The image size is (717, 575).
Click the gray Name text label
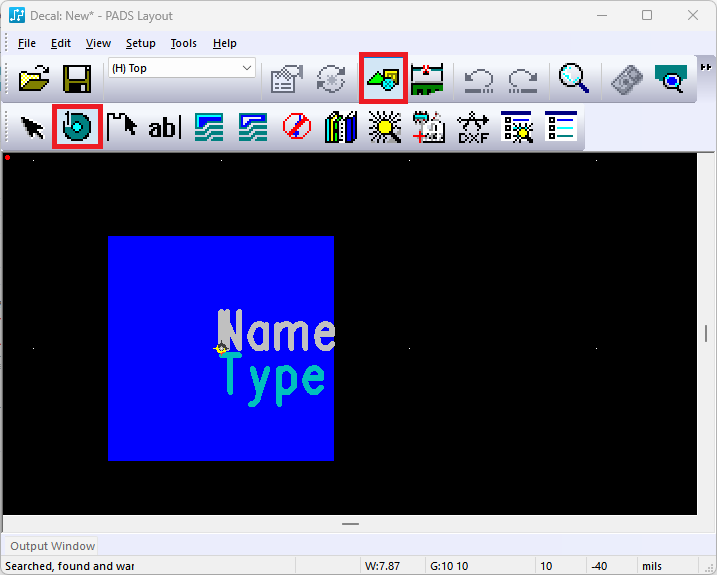point(276,331)
